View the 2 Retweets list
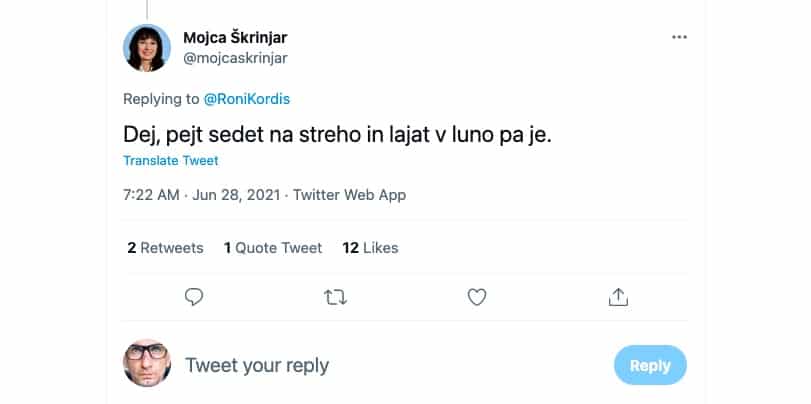 [165, 247]
